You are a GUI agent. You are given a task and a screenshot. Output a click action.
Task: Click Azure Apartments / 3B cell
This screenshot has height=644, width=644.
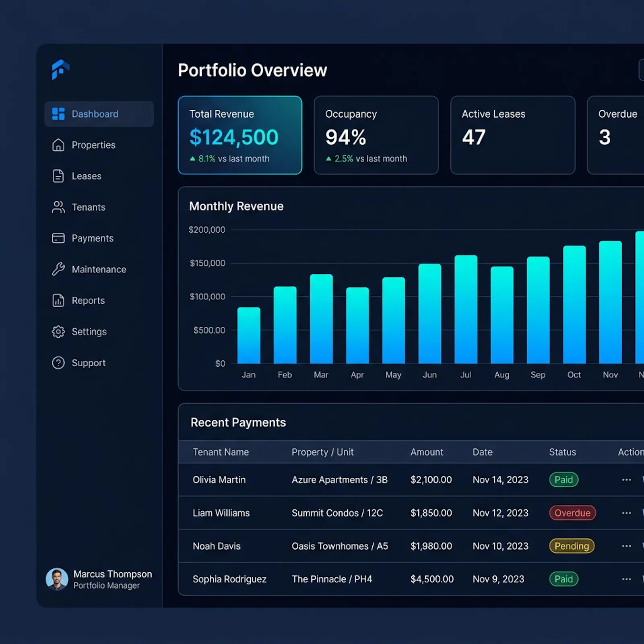(340, 480)
